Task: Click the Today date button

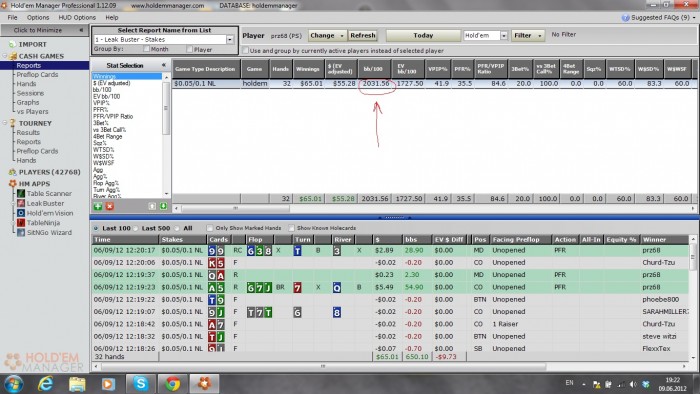Action: pyautogui.click(x=423, y=35)
